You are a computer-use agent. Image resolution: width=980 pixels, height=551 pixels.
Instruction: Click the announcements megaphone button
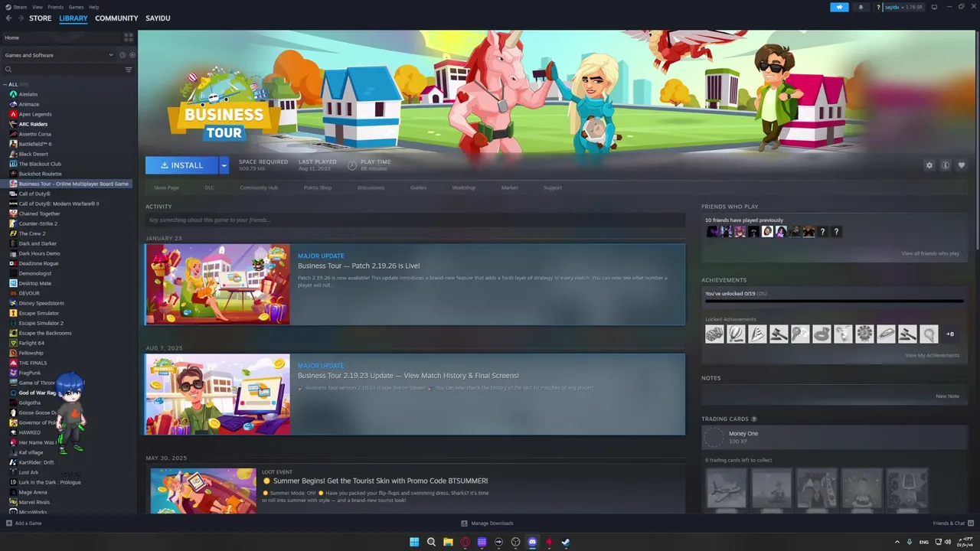coord(839,7)
